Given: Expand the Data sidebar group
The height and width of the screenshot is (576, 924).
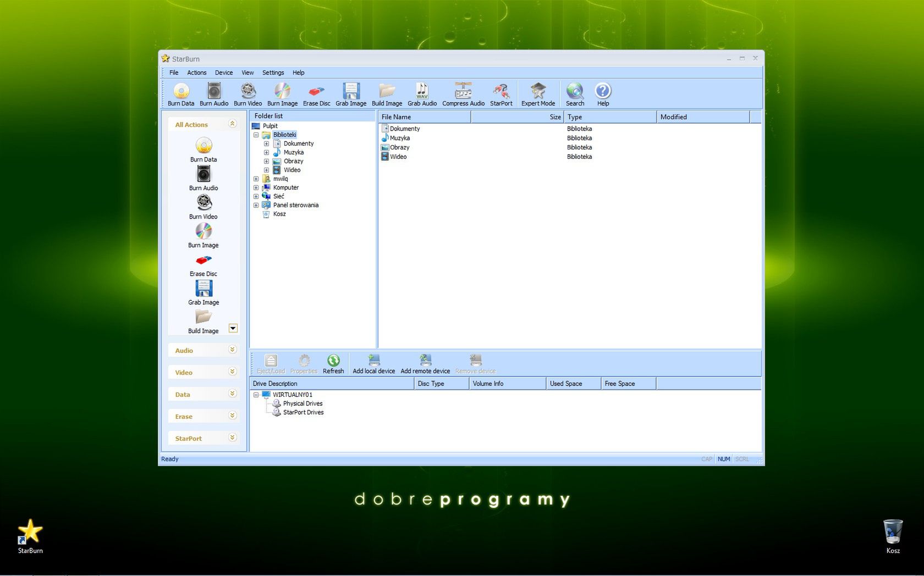Looking at the screenshot, I should pyautogui.click(x=232, y=394).
